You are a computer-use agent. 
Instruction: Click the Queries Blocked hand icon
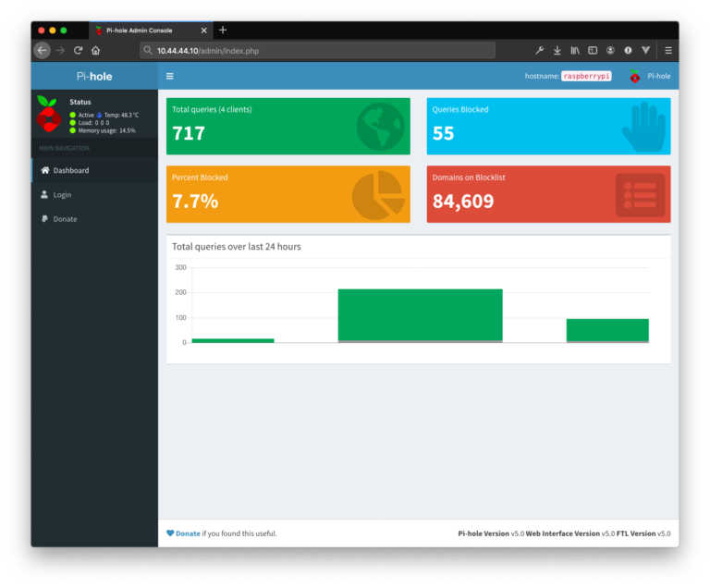(643, 127)
